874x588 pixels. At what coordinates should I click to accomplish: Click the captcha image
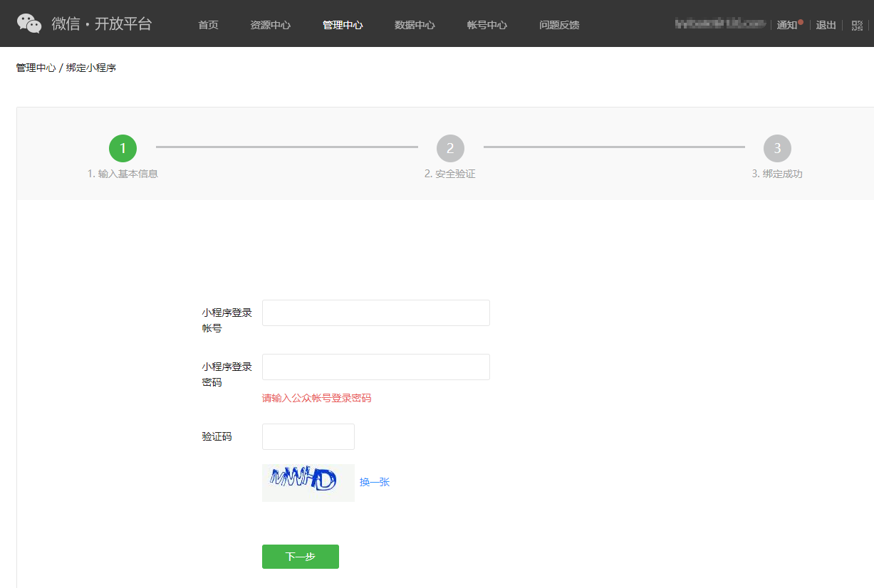308,483
